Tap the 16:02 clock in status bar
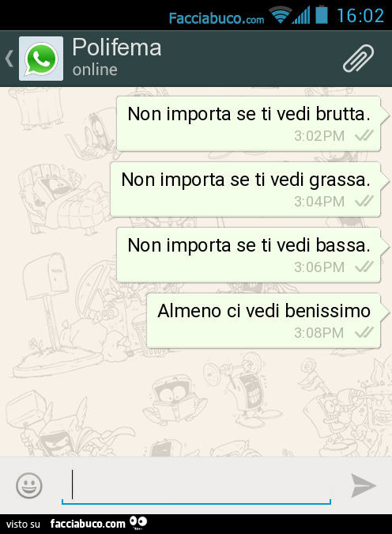The height and width of the screenshot is (534, 392). tap(360, 16)
